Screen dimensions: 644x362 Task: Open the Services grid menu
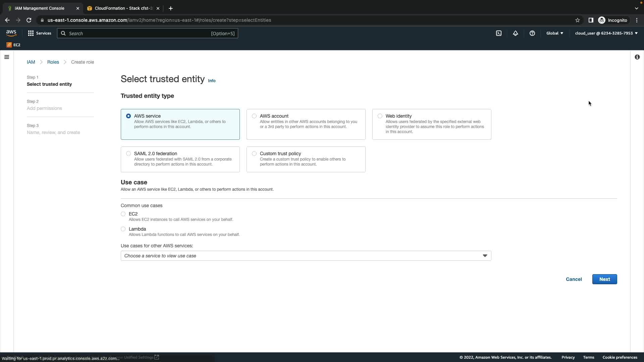[x=40, y=33]
